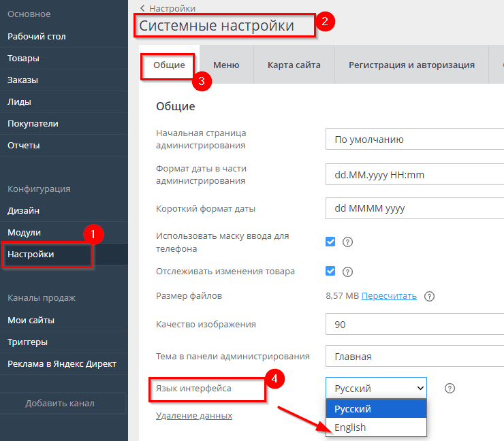Click the Удаление данных link

(194, 415)
